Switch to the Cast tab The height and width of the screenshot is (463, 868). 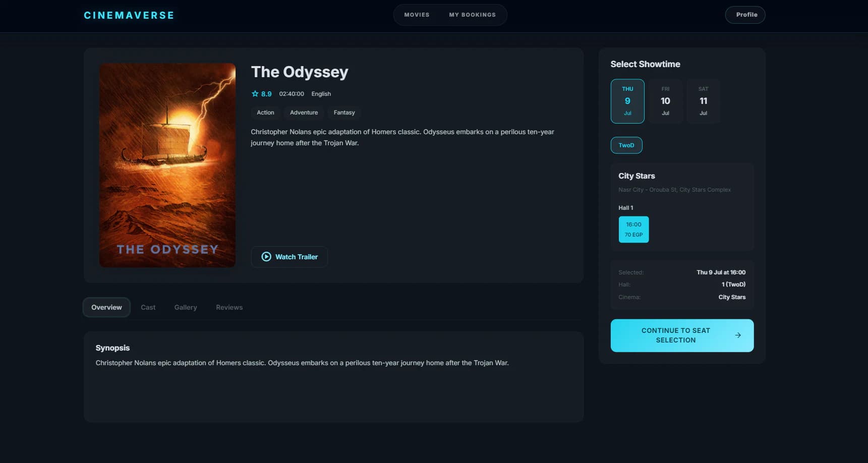[148, 307]
